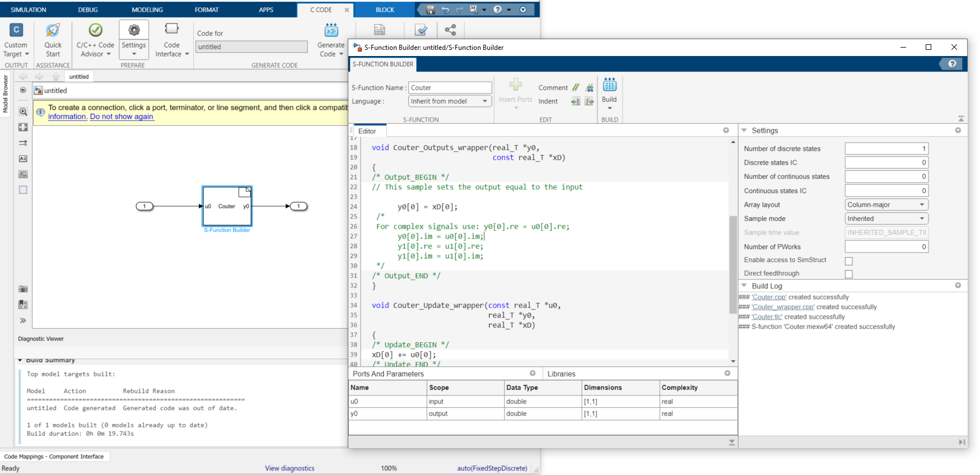Click the share icon in the C Code toolstrip
980x475 pixels.
(450, 30)
